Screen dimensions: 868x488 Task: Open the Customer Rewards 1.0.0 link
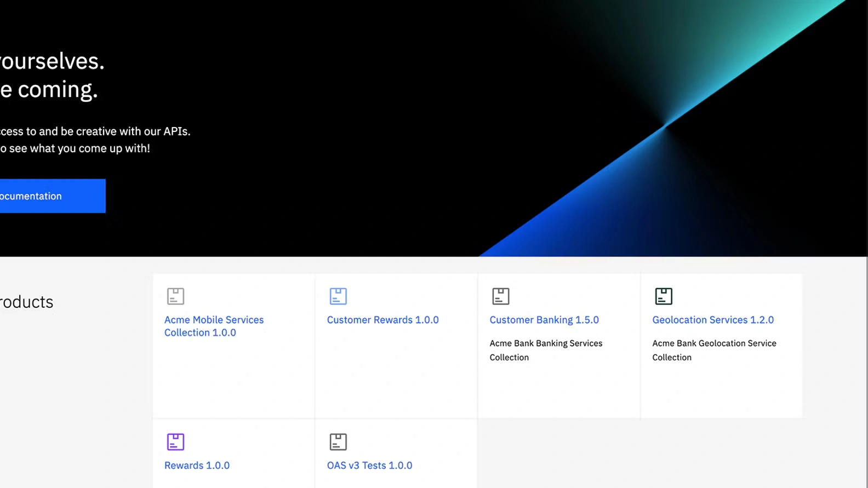pos(382,320)
